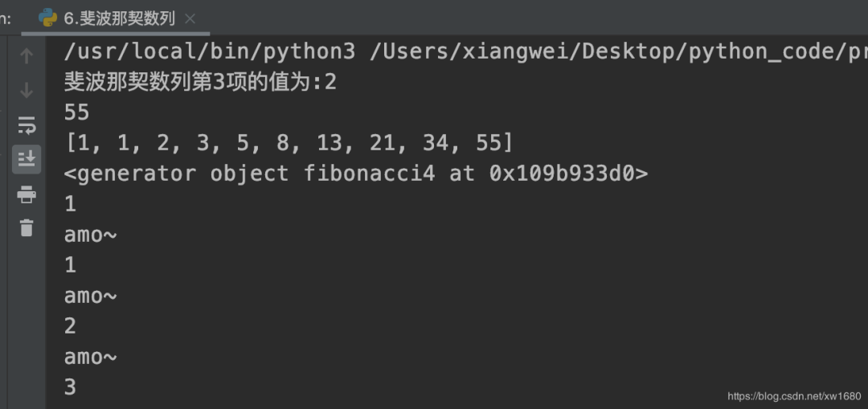Click the final 3 output line
868x409 pixels.
(70, 387)
